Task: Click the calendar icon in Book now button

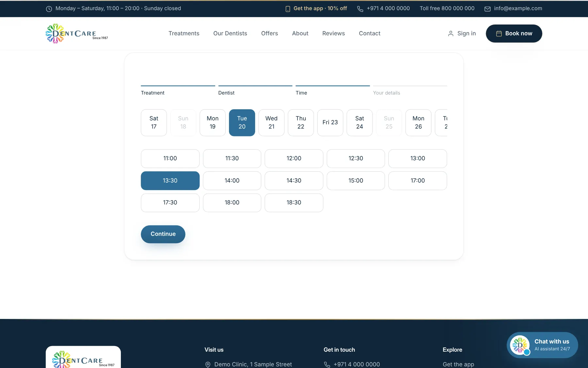Action: click(x=499, y=33)
